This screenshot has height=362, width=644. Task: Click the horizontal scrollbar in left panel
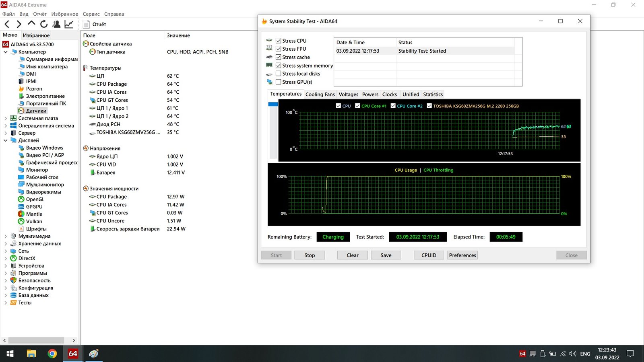pyautogui.click(x=36, y=340)
